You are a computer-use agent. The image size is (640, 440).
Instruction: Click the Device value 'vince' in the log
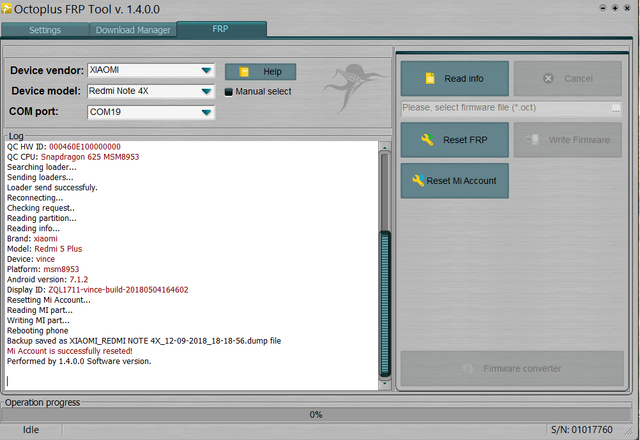tap(45, 259)
